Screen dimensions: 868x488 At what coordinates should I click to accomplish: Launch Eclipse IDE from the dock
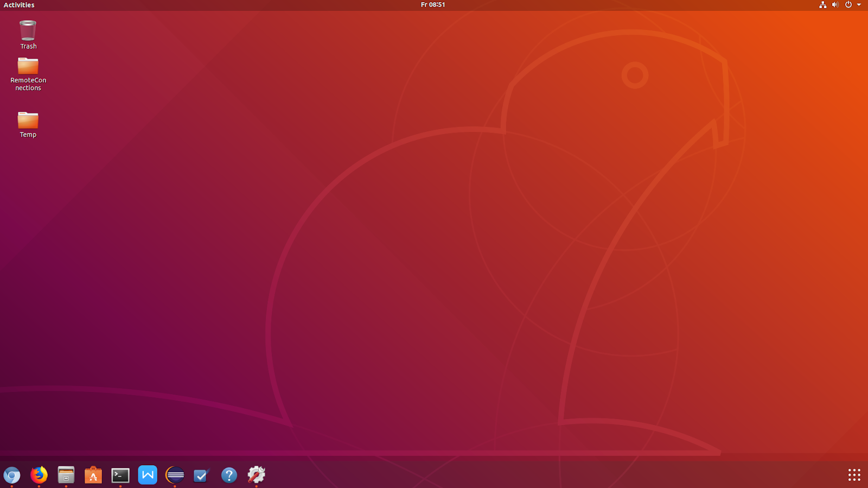pyautogui.click(x=175, y=475)
